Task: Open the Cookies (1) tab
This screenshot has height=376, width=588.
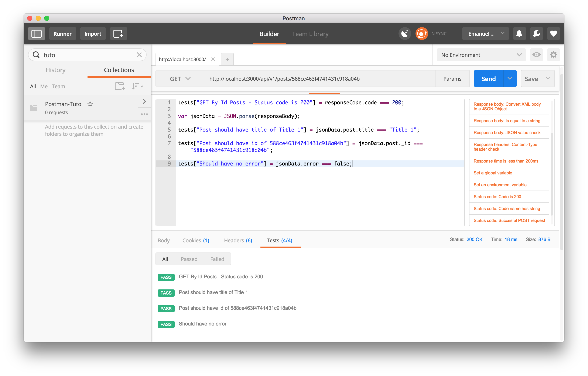Action: pyautogui.click(x=196, y=240)
